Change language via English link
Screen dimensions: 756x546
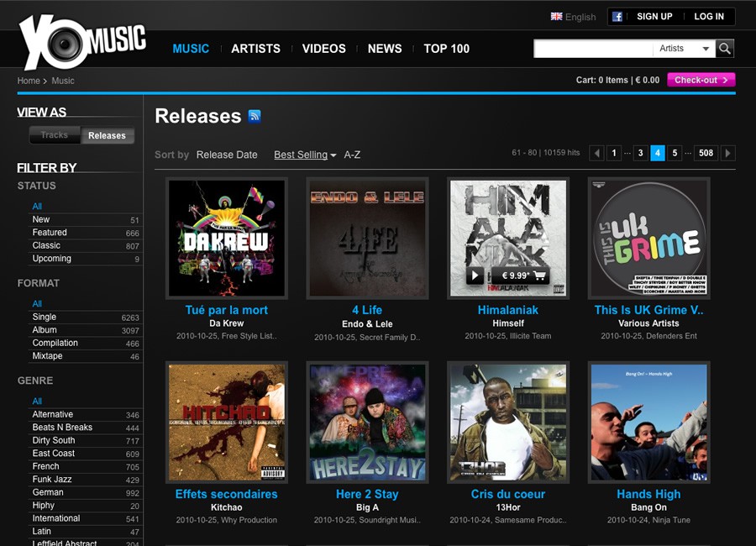point(580,17)
